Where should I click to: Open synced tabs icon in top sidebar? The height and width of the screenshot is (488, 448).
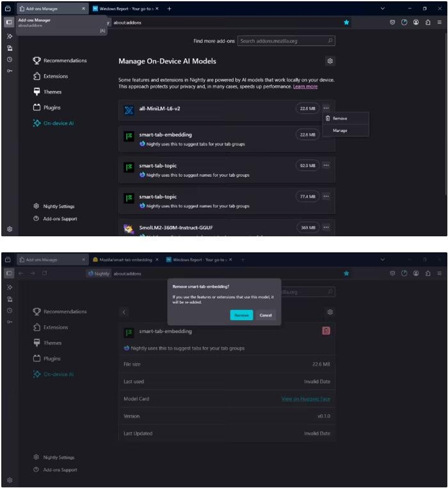pyautogui.click(x=10, y=48)
